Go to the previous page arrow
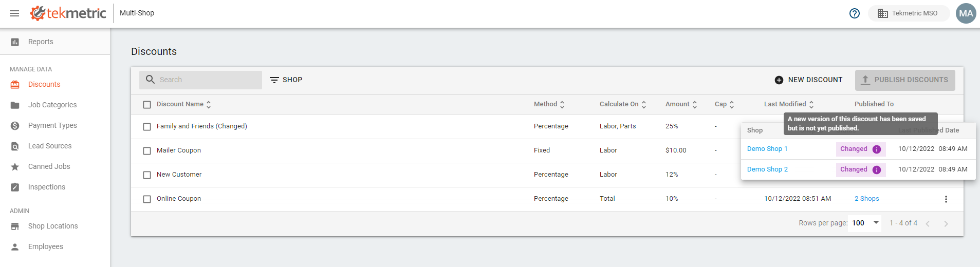 pos(928,224)
